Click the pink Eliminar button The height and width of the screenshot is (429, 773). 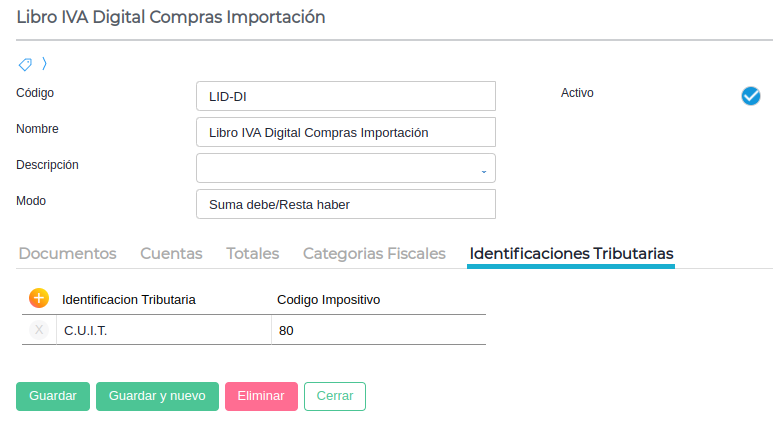(261, 396)
